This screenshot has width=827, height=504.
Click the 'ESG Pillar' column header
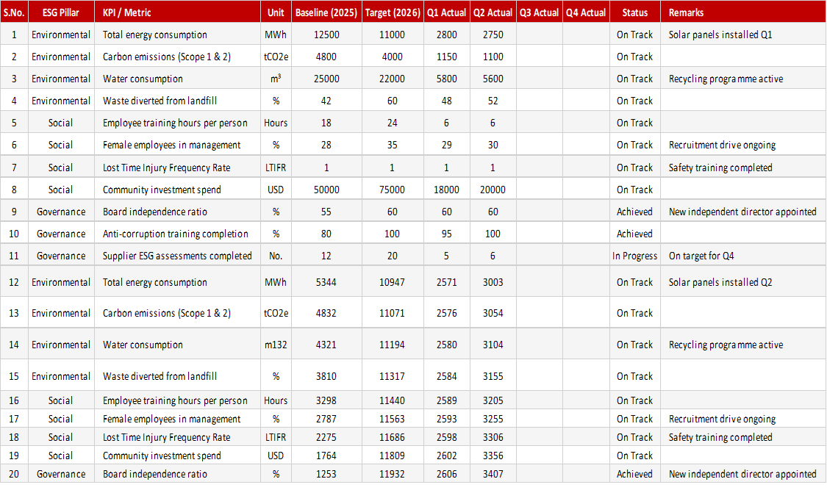tap(61, 12)
